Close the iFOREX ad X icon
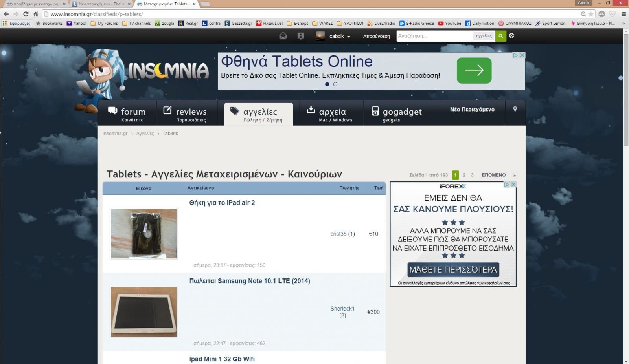Viewport: 629px width, 364px height. coord(513,185)
